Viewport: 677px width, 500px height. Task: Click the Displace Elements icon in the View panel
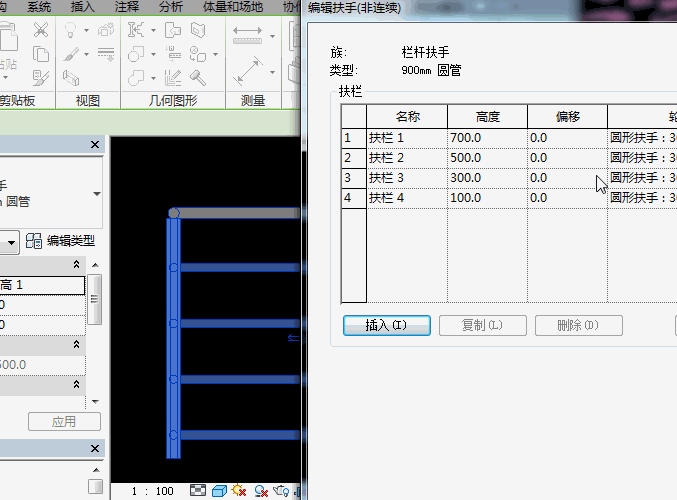coord(106,30)
